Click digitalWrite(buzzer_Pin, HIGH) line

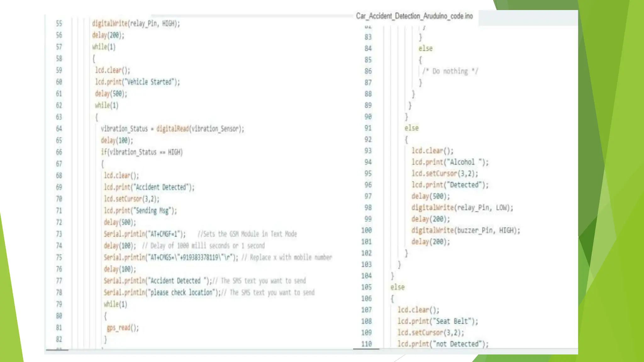tap(465, 230)
